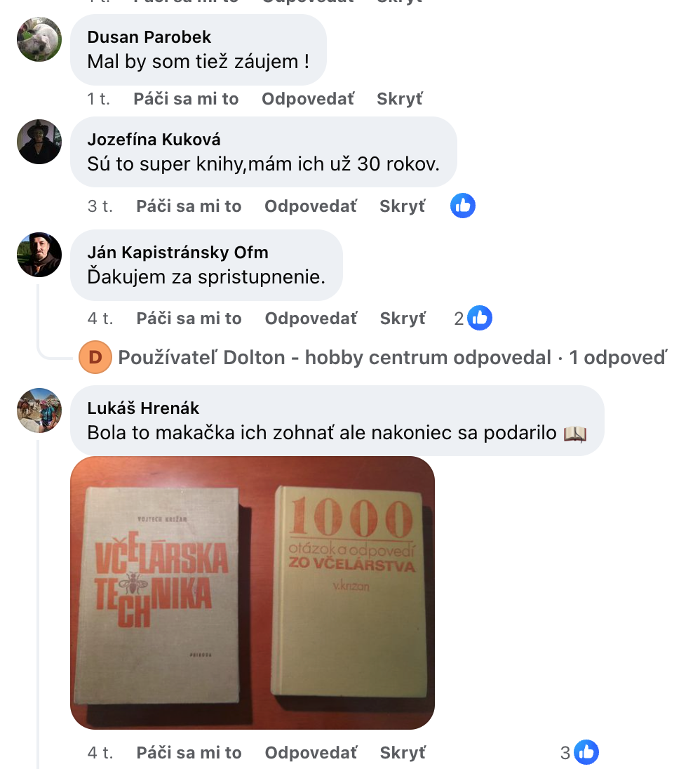
Task: Open Jozefína Kuková's name link
Action: (x=154, y=140)
